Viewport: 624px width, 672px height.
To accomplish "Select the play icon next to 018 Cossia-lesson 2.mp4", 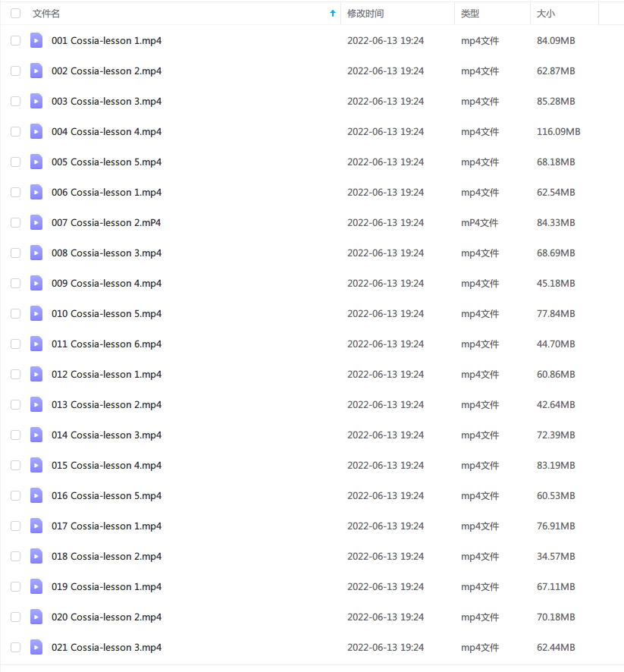I will click(x=36, y=556).
